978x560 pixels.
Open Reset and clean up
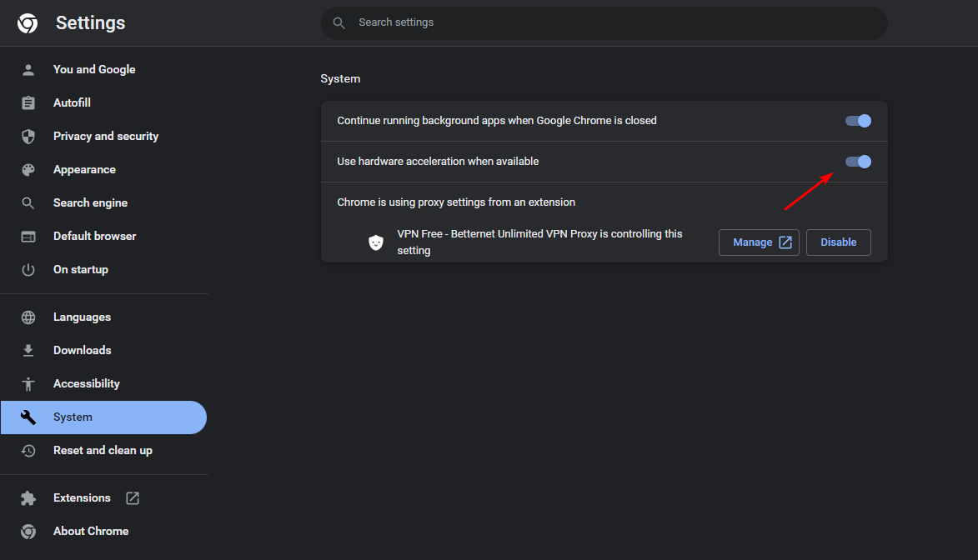103,451
